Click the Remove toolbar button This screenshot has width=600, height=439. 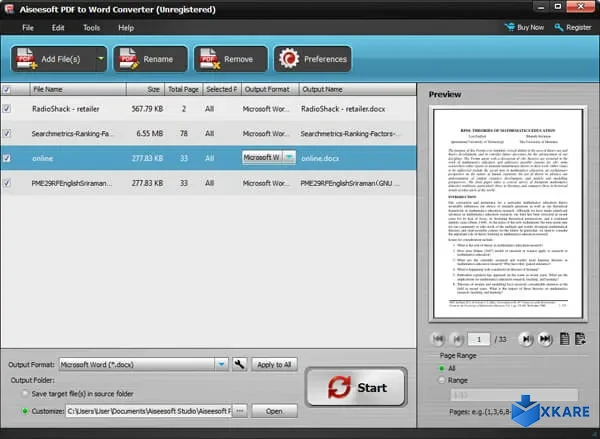pos(231,59)
